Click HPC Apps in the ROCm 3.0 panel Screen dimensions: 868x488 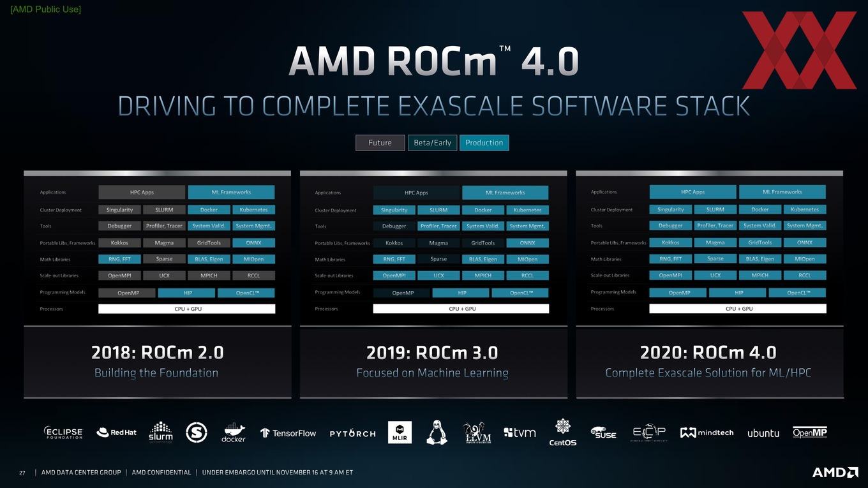click(416, 193)
